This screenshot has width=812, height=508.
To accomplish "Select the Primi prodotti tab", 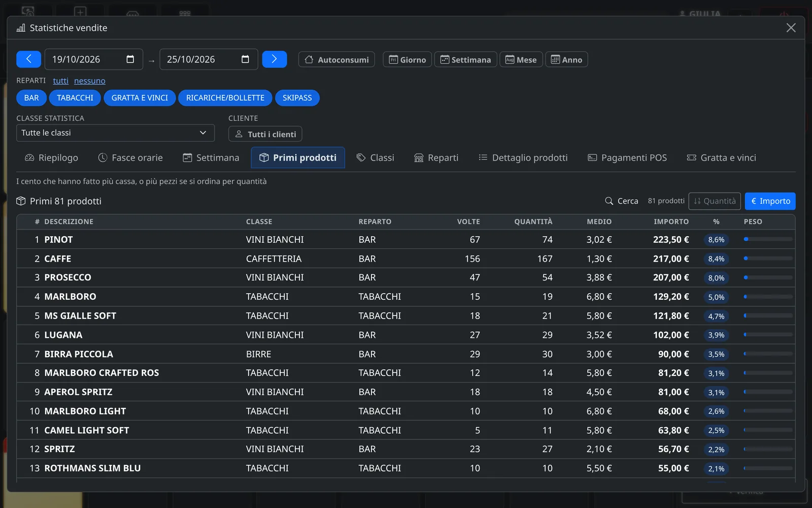I will [298, 158].
